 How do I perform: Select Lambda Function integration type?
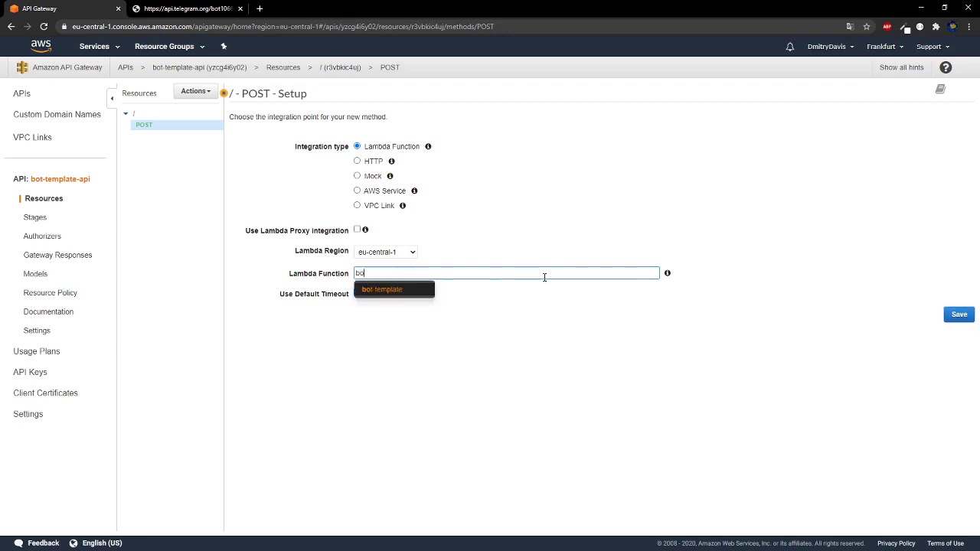click(x=357, y=145)
